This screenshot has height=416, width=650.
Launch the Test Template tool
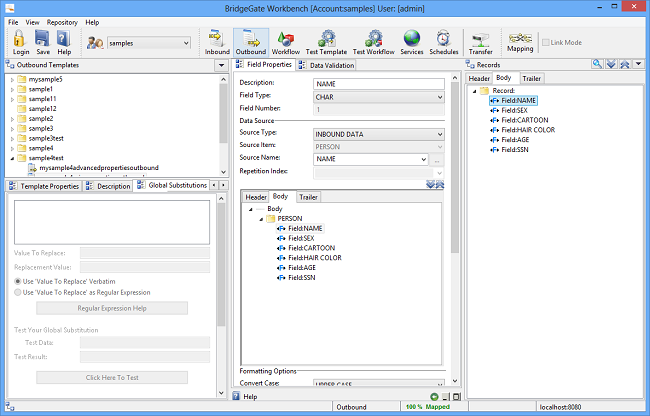(326, 43)
